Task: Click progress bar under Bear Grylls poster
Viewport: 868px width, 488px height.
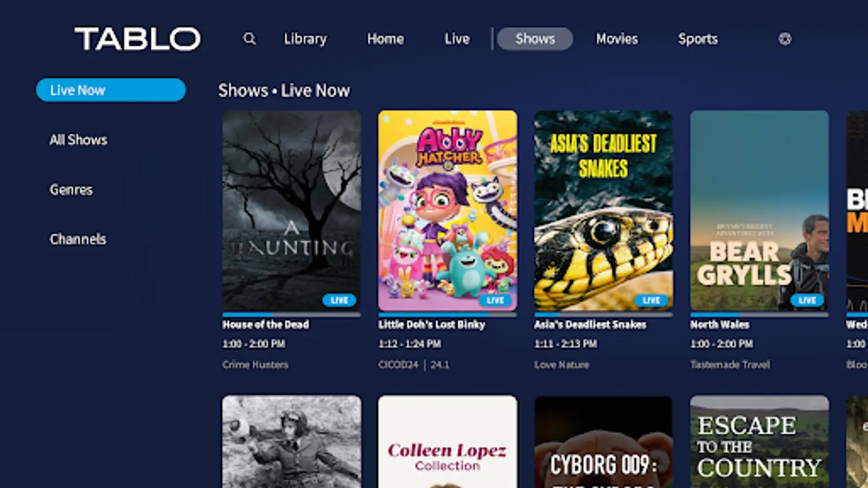Action: tap(759, 314)
